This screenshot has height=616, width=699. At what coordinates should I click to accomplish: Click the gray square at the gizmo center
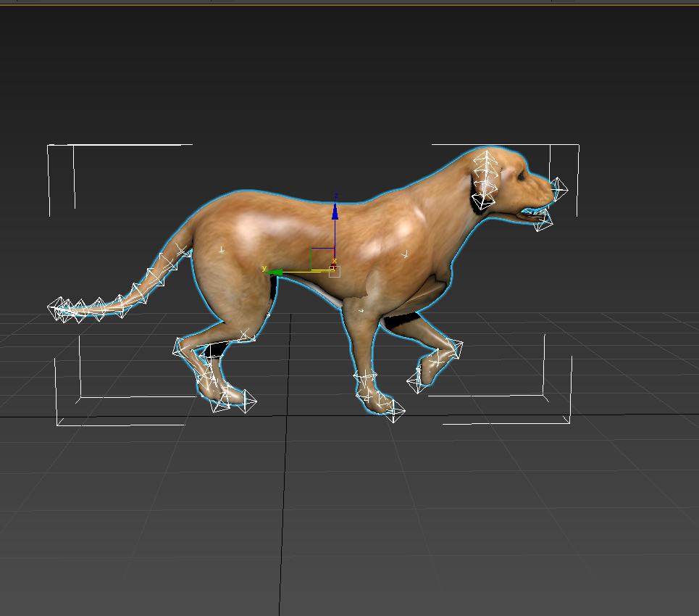click(x=334, y=272)
